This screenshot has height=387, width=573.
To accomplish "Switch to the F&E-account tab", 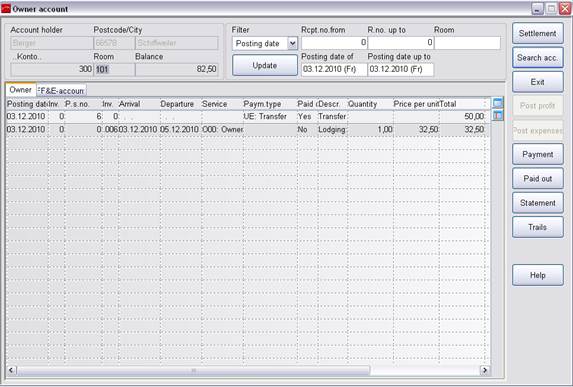I will (x=62, y=91).
